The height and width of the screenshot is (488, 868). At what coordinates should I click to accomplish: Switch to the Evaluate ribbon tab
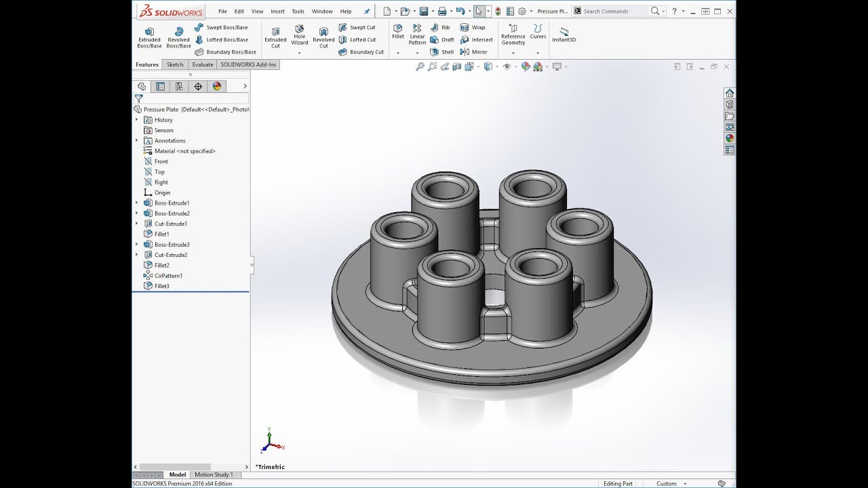click(x=203, y=64)
